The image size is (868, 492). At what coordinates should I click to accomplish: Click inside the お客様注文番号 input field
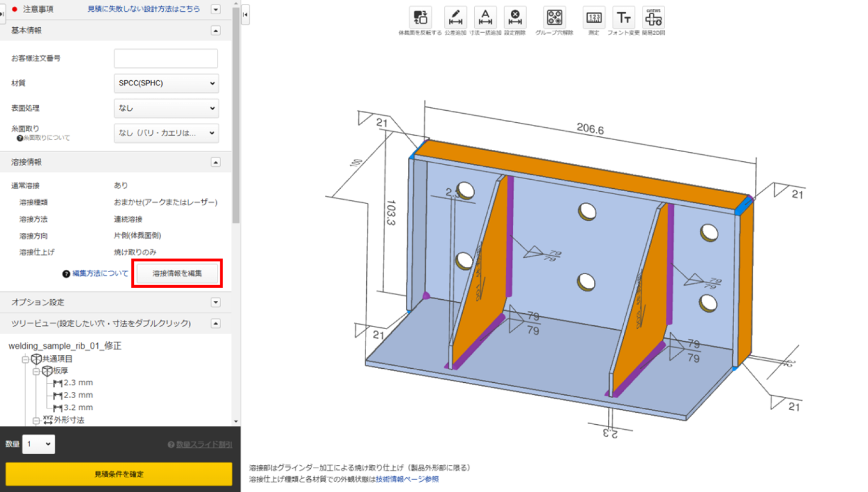[166, 58]
